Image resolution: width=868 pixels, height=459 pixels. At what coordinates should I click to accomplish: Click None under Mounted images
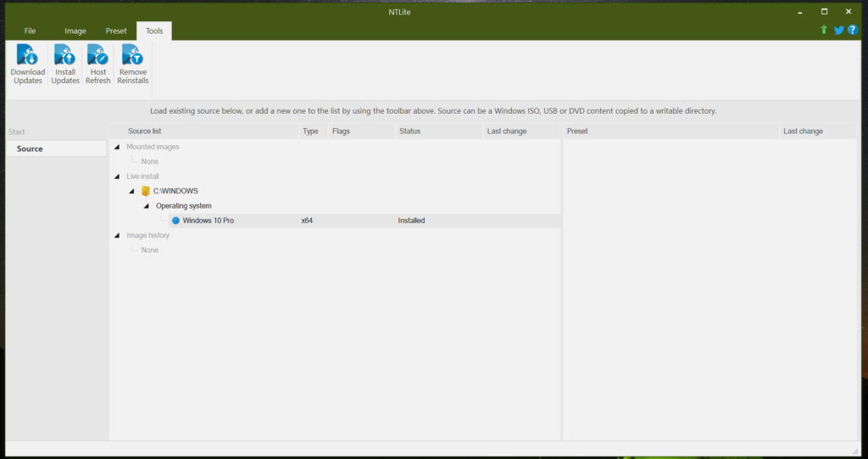(149, 162)
